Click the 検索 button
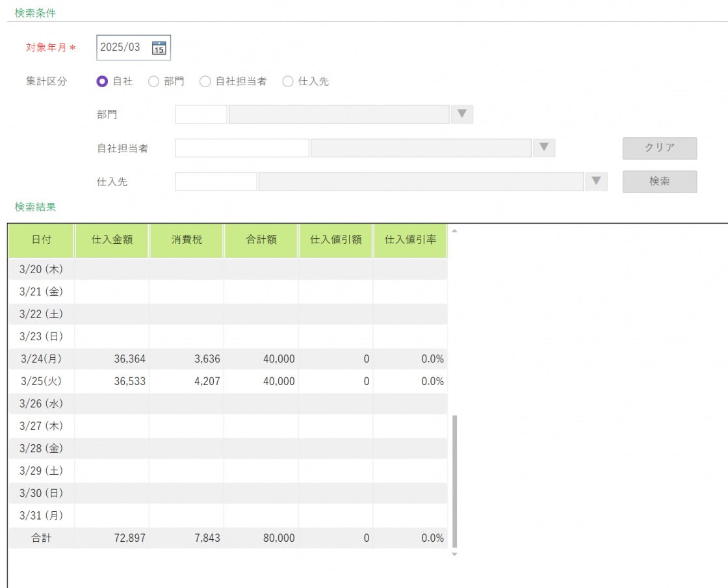This screenshot has width=728, height=588. point(659,182)
